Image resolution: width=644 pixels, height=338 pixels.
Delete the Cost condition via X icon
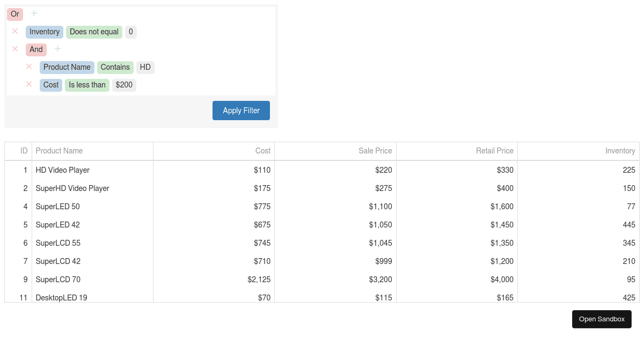29,84
